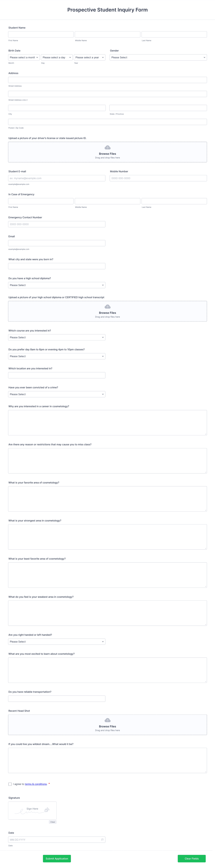Viewport: 215px width, 868px height.
Task: Open the crime conviction dropdown
Action: 56,394
